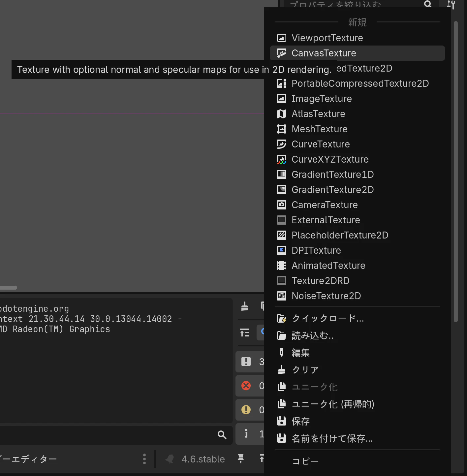
Task: Click the inspector property filter search icon
Action: coord(428,4)
